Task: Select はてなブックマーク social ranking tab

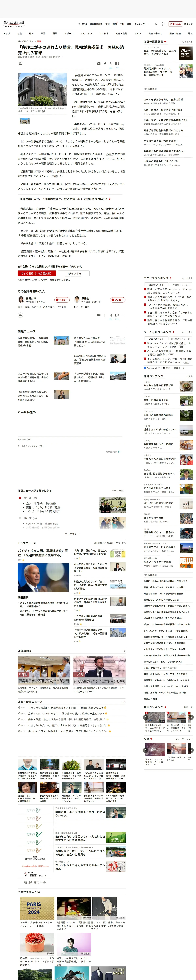Action: tap(180, 339)
